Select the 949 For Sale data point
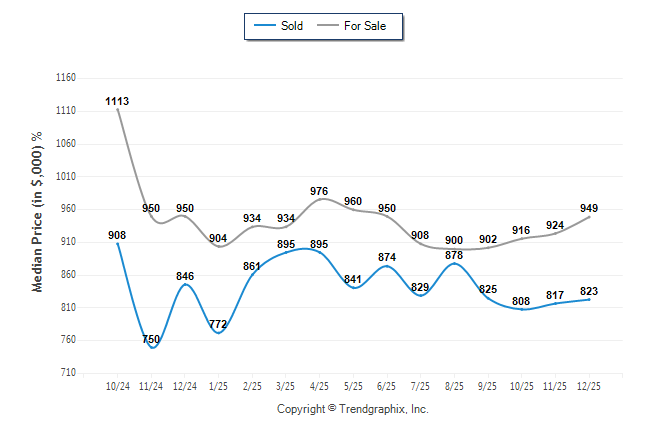 [589, 217]
